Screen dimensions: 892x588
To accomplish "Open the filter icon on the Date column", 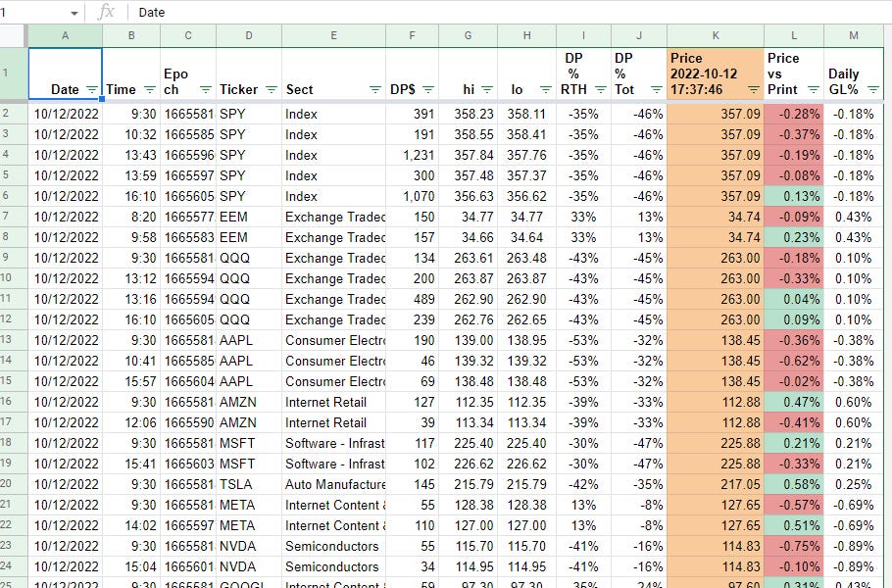I will coord(94,89).
